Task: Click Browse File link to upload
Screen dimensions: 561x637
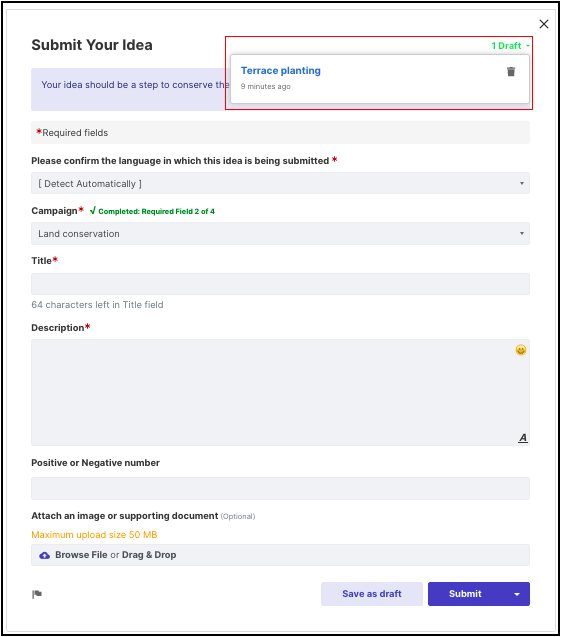Action: click(81, 555)
